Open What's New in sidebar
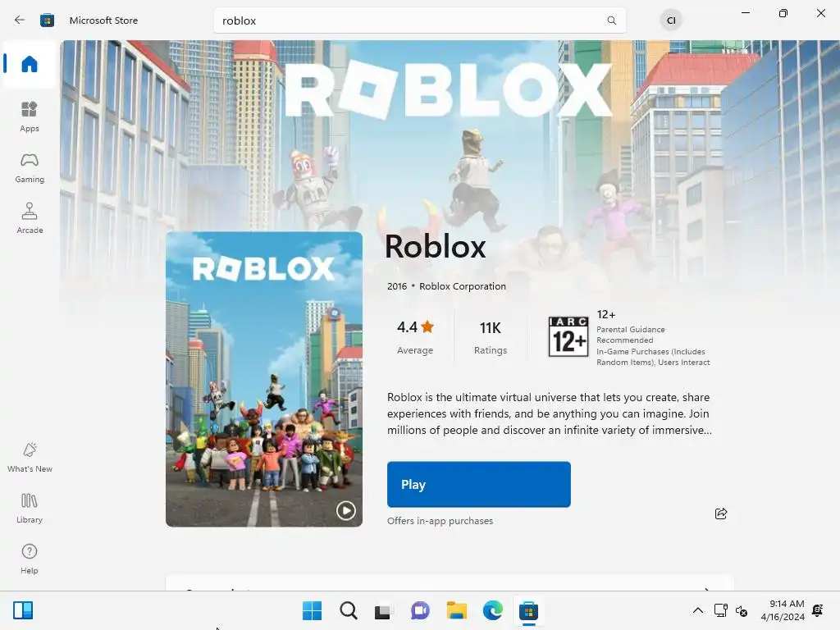The width and height of the screenshot is (840, 630). (x=30, y=458)
